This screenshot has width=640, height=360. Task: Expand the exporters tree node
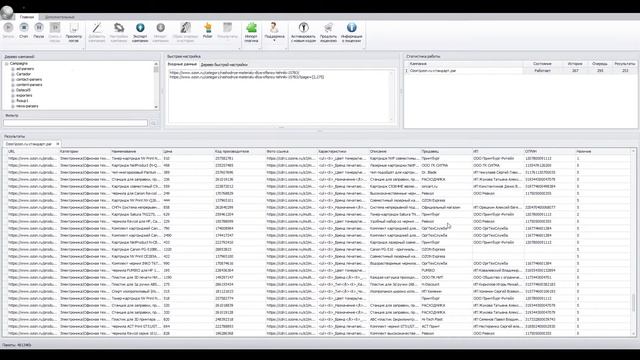(13, 96)
